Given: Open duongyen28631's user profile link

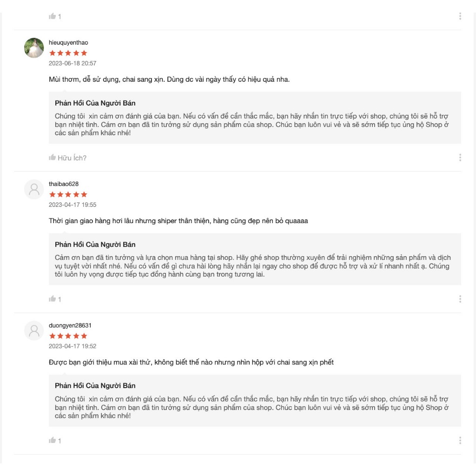Looking at the screenshot, I should pos(70,325).
